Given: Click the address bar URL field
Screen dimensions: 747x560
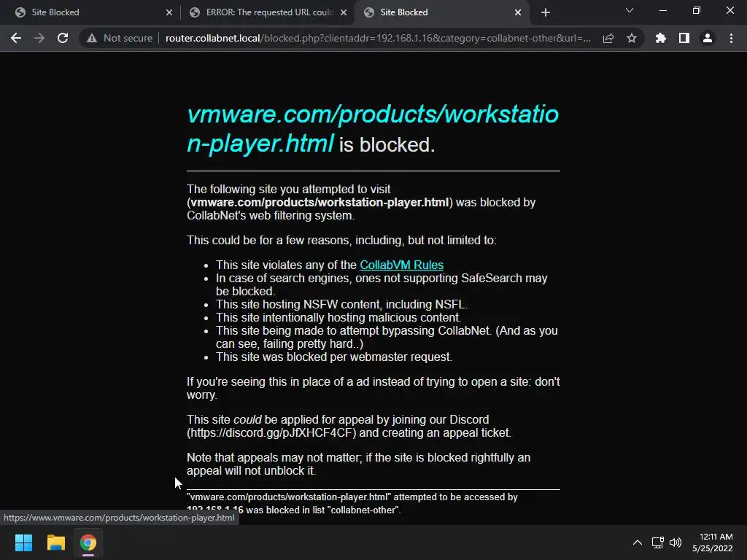Looking at the screenshot, I should click(378, 38).
